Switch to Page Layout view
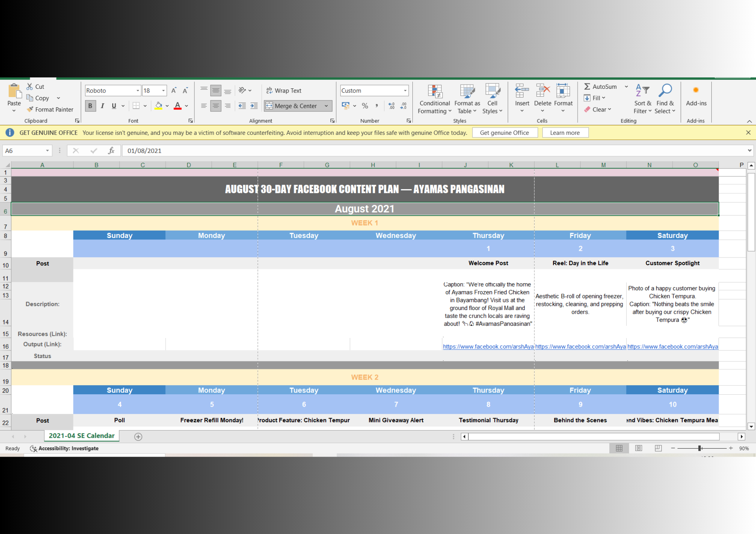Screen dimensions: 756x534 639,448
